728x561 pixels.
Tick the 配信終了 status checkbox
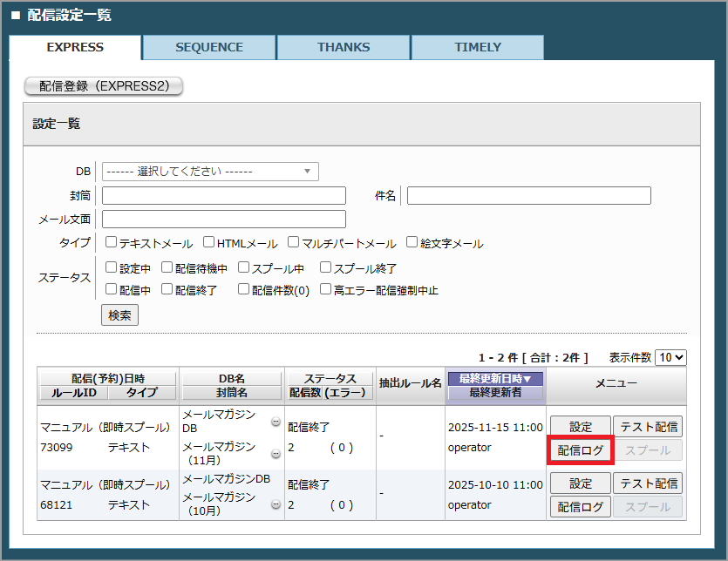coord(167,289)
